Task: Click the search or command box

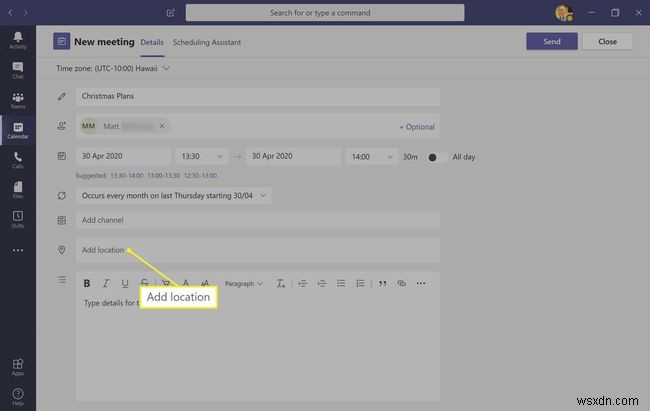Action: click(x=325, y=13)
